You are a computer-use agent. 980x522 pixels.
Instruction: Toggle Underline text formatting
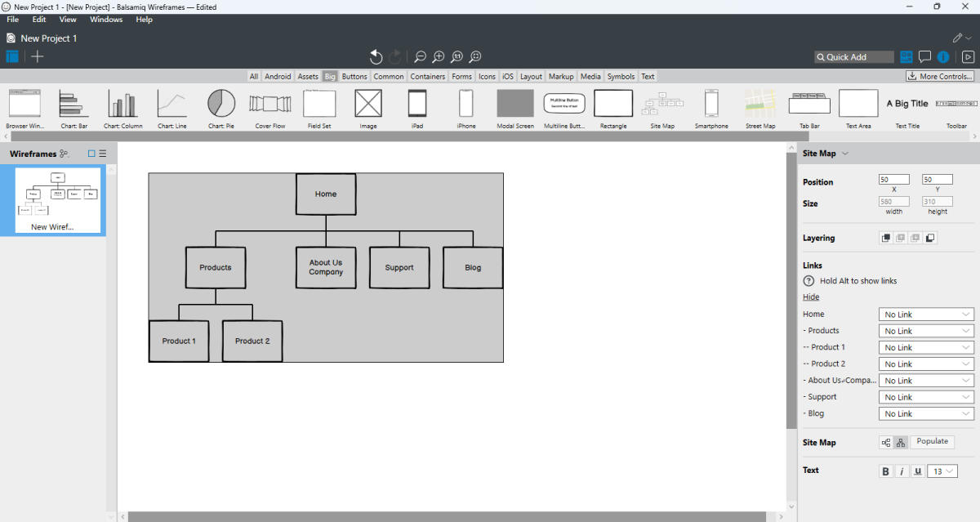coord(918,471)
